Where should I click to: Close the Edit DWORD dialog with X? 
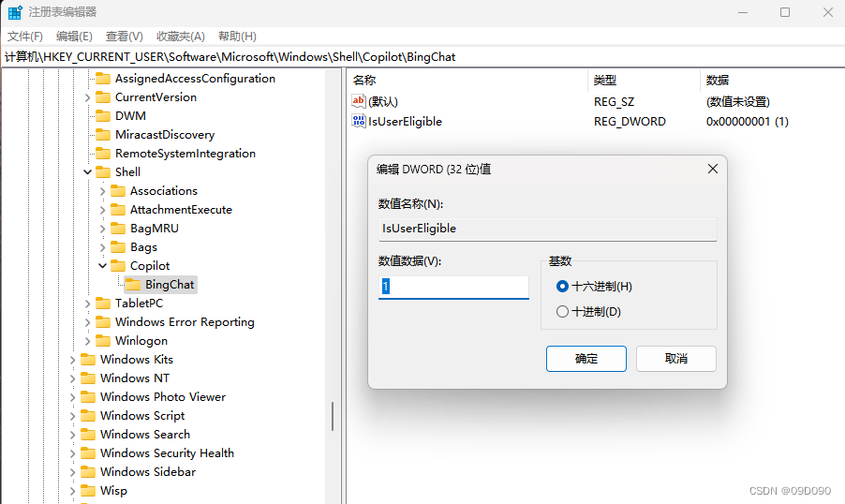point(712,170)
